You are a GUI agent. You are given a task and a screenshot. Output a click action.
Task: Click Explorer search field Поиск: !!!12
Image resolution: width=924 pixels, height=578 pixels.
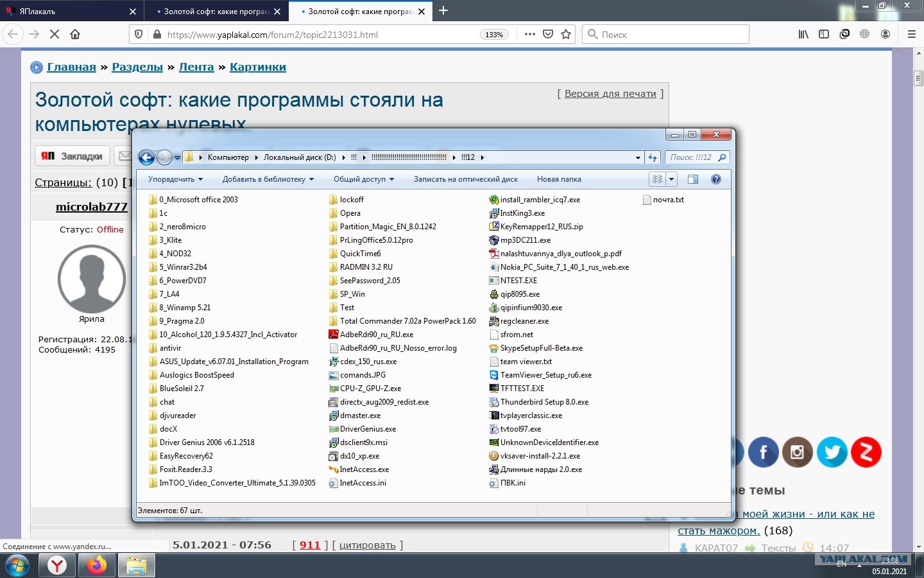[x=697, y=157]
